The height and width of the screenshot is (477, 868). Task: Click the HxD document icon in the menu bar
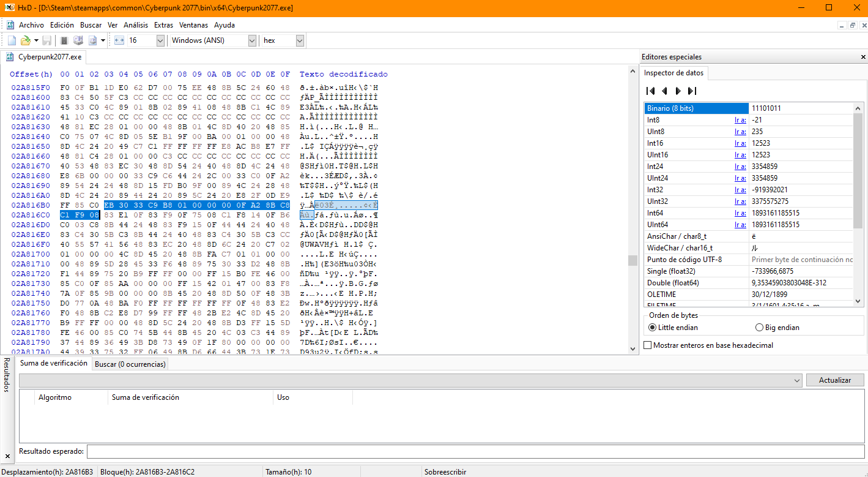click(x=10, y=25)
